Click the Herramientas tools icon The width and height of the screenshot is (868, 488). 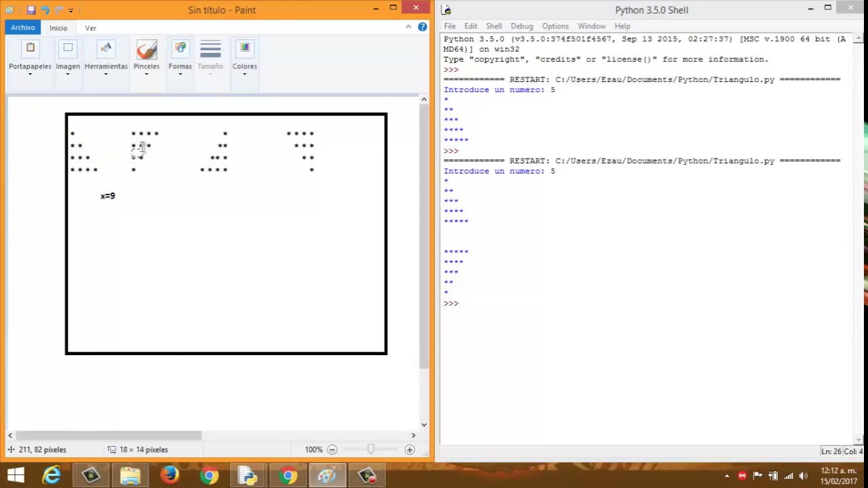(106, 49)
